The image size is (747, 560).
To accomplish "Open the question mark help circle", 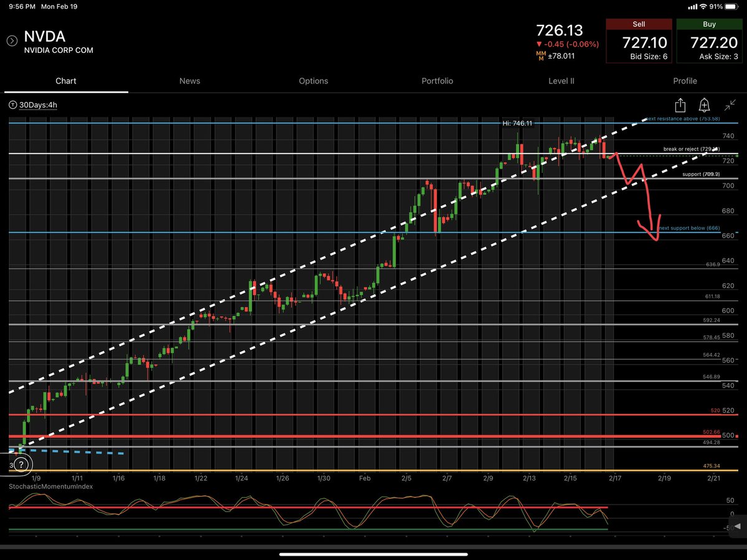I will (x=21, y=465).
